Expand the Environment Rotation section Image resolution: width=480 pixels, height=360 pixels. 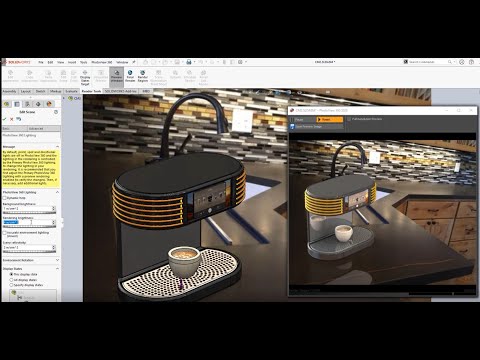point(57,260)
